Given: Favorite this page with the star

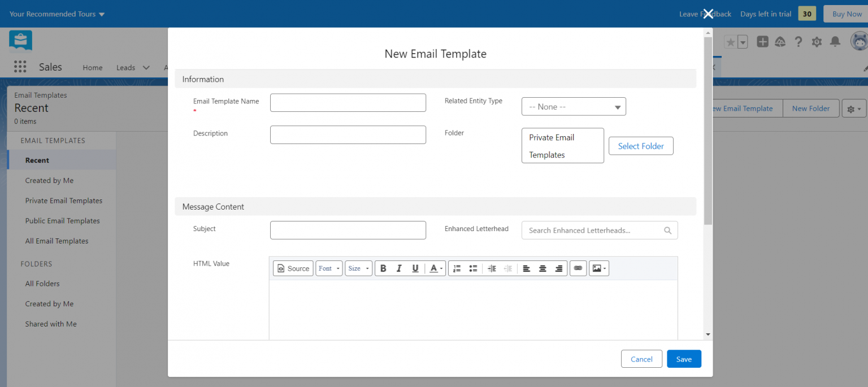Looking at the screenshot, I should (730, 41).
